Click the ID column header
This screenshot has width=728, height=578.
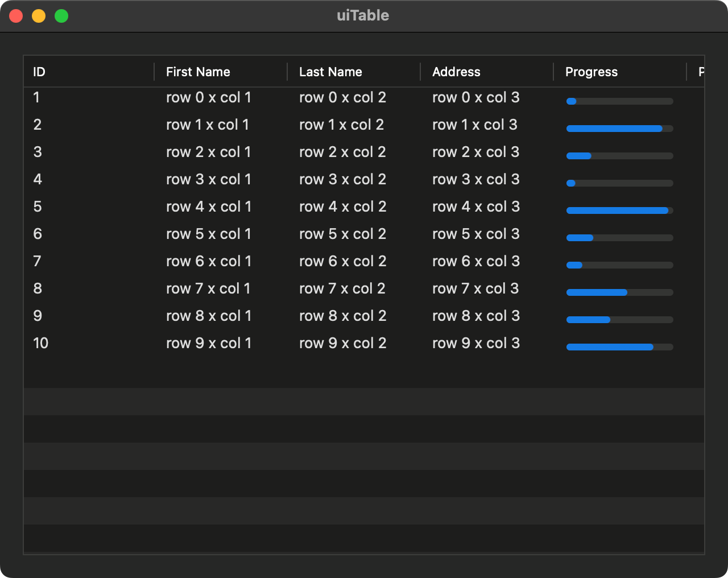coord(38,72)
